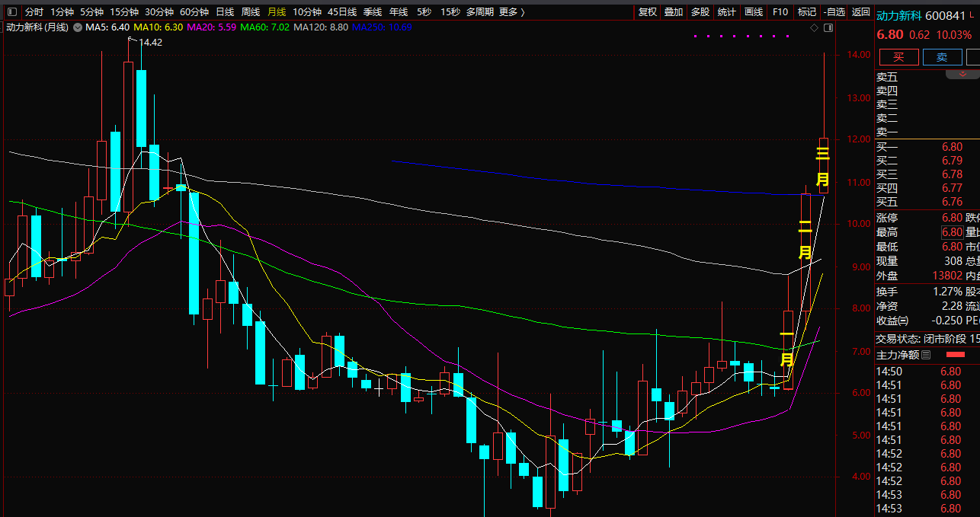The width and height of the screenshot is (980, 517).
Task: Click the 卖五 ask row label
Action: click(x=887, y=77)
